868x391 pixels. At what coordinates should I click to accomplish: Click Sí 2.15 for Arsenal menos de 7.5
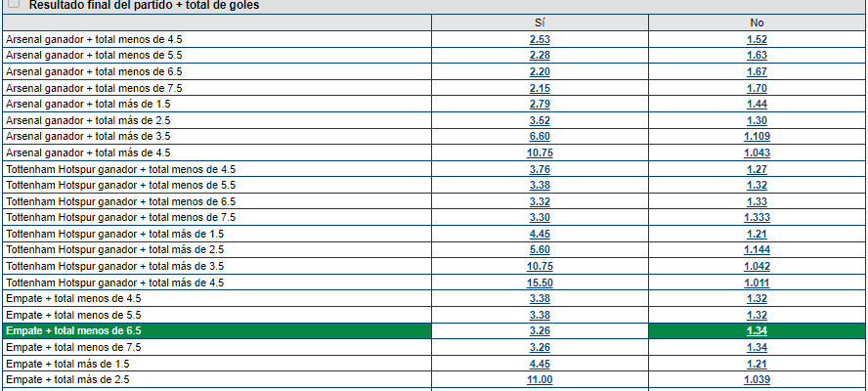tap(540, 88)
